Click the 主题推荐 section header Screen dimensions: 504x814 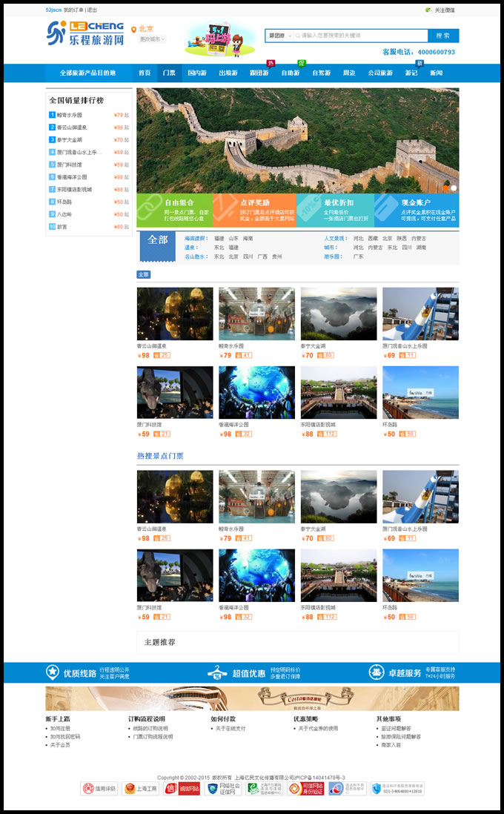click(x=160, y=642)
